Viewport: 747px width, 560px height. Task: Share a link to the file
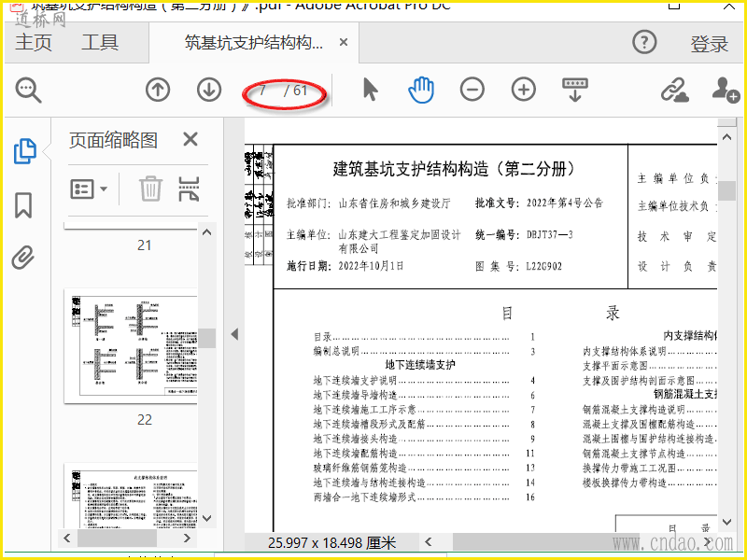(674, 90)
